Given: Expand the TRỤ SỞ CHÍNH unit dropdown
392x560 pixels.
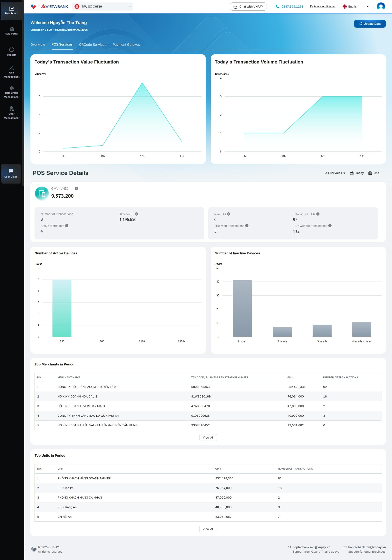Looking at the screenshot, I should (103, 7).
